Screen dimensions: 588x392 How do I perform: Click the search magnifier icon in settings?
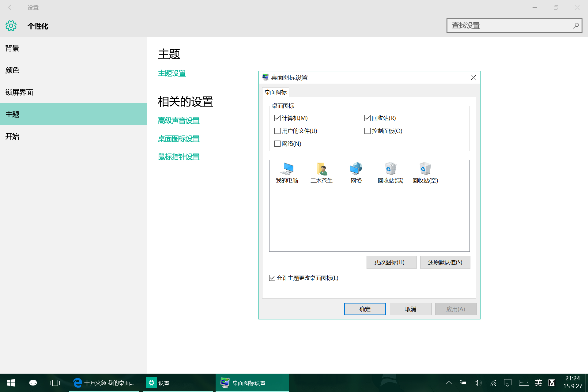point(576,26)
